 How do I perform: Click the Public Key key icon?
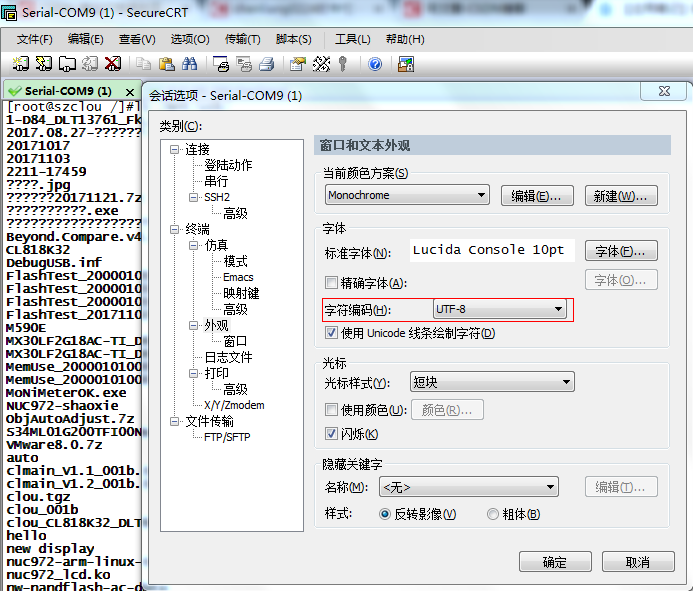[343, 64]
